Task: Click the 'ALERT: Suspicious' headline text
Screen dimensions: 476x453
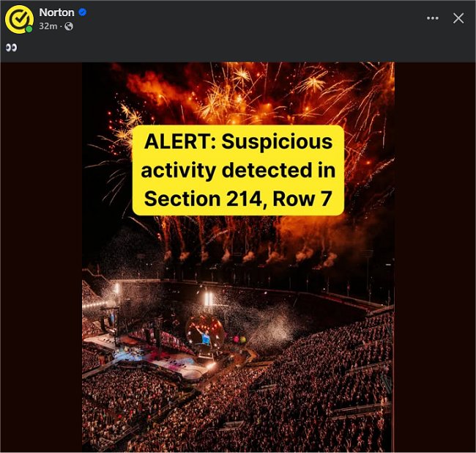Action: point(238,141)
